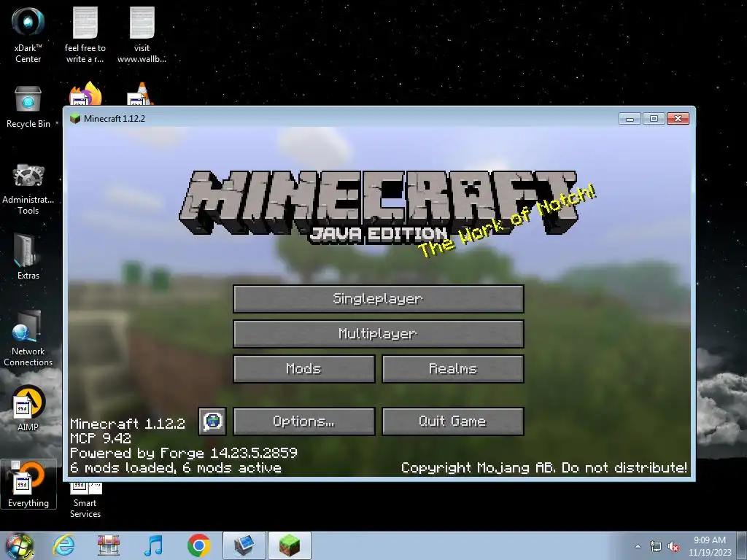
Task: Select the Firefox shortcut behind Minecraft window
Action: tap(85, 93)
